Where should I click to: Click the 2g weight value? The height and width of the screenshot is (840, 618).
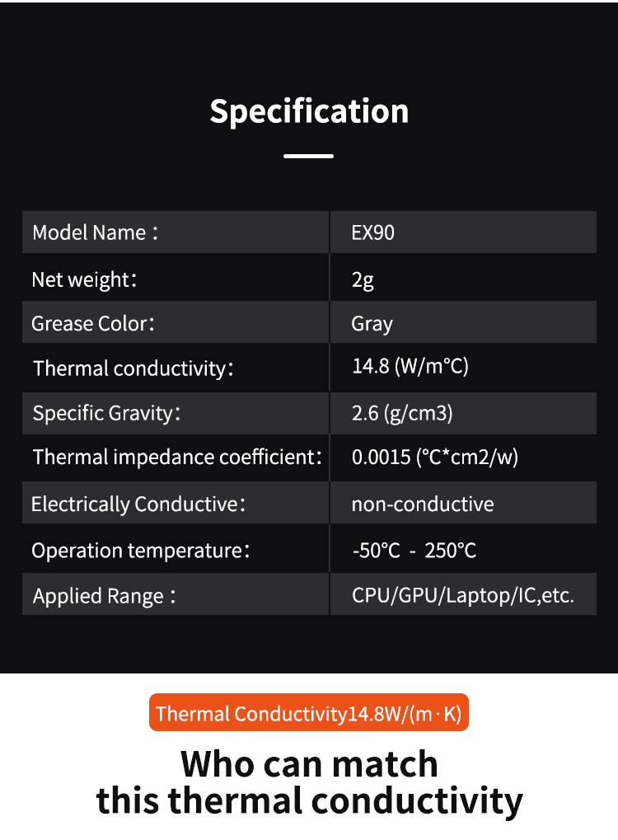click(363, 279)
